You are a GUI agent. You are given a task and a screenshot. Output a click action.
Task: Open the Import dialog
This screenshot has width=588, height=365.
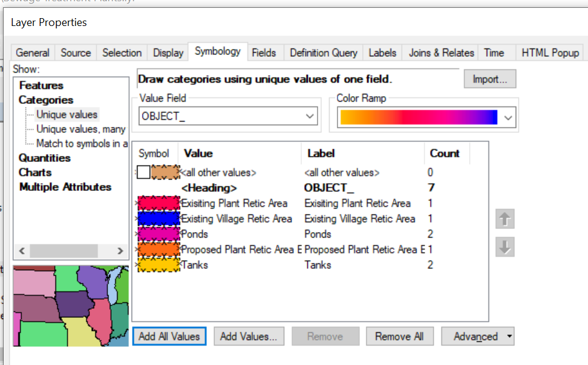pos(489,79)
